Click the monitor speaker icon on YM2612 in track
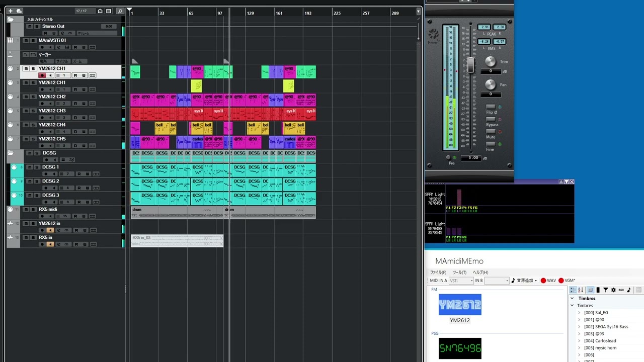The height and width of the screenshot is (362, 644). point(50,230)
